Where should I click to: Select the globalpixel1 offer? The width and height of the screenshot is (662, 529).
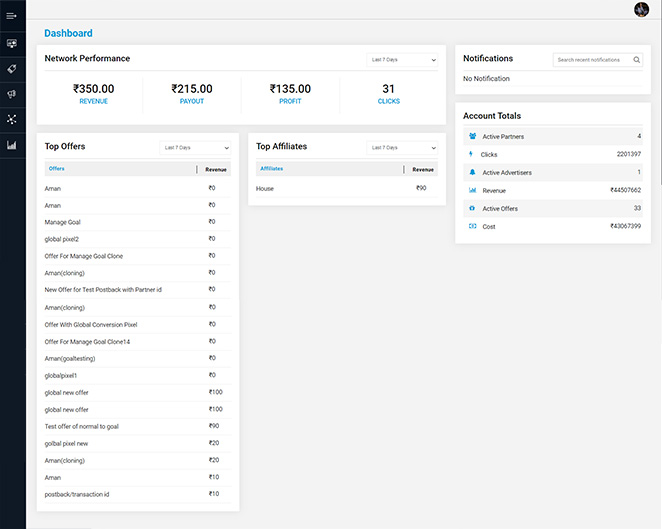pos(61,375)
